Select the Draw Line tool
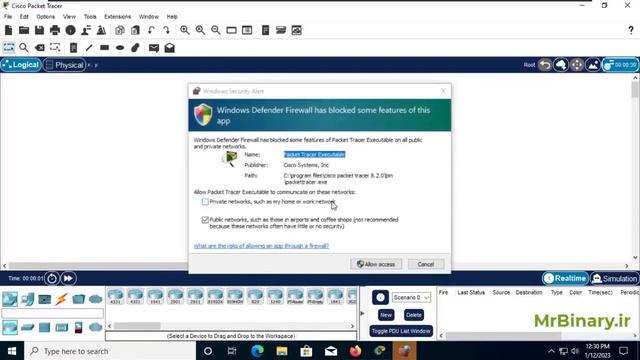The image size is (640, 360). [89, 48]
